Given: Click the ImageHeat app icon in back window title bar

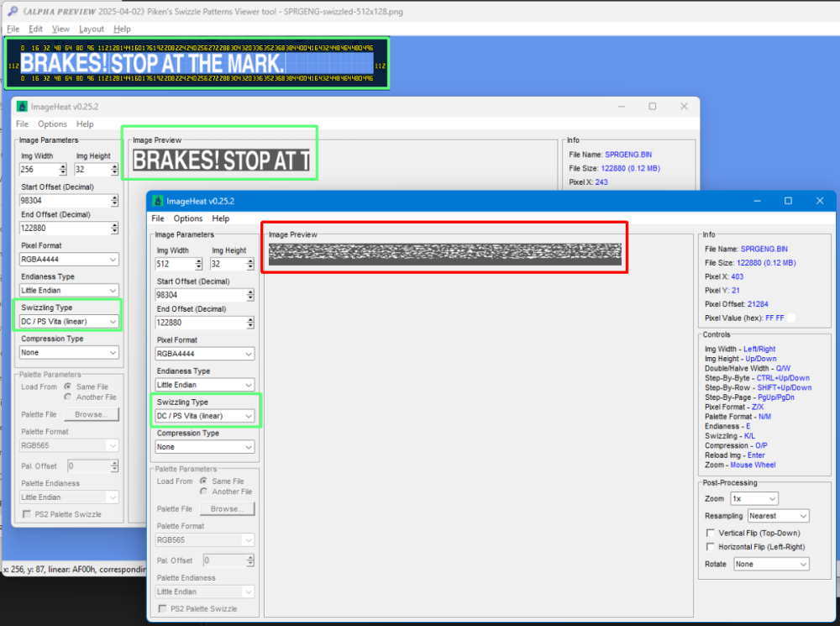Looking at the screenshot, I should [22, 106].
